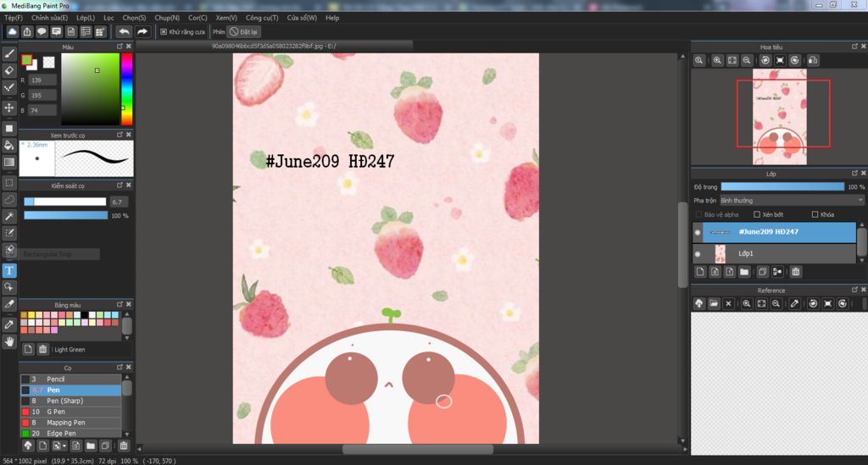
Task: Toggle the transparent color swatch
Action: [x=48, y=62]
